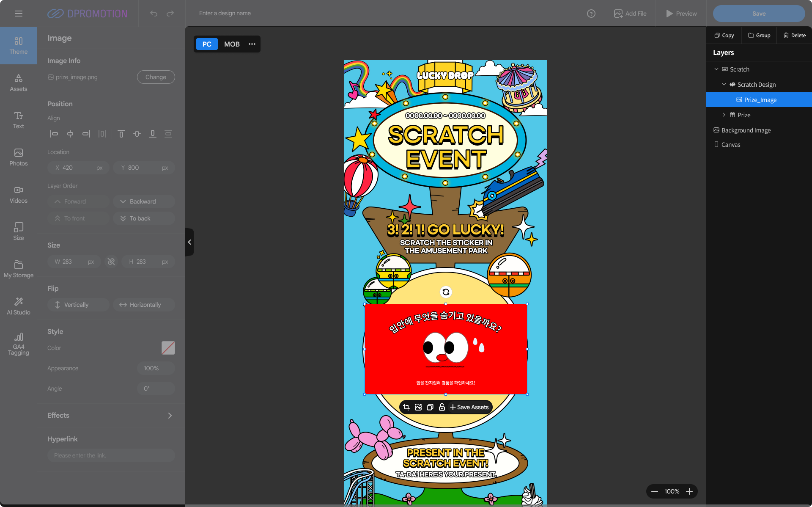
Task: Expand the Effects section
Action: click(170, 416)
